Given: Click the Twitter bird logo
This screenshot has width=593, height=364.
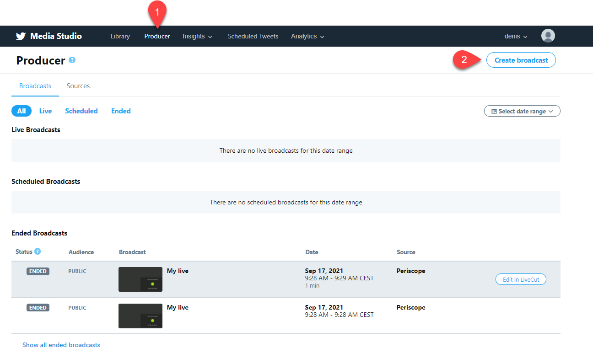Looking at the screenshot, I should point(21,36).
